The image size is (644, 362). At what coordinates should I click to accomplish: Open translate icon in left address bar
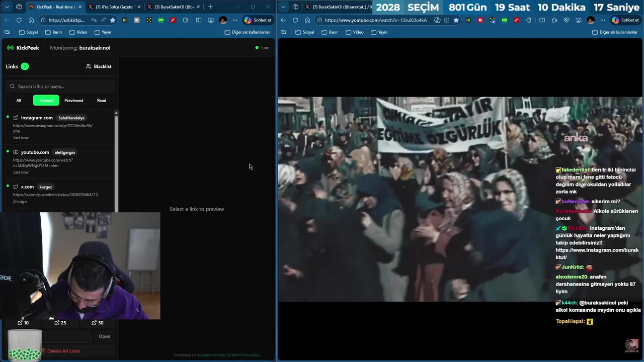pyautogui.click(x=94, y=20)
